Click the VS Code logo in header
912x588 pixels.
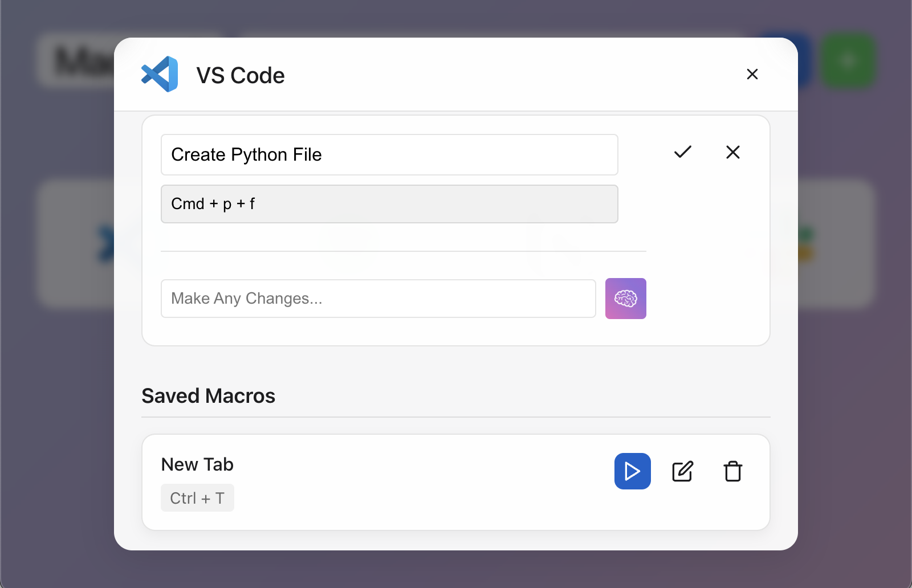tap(160, 74)
